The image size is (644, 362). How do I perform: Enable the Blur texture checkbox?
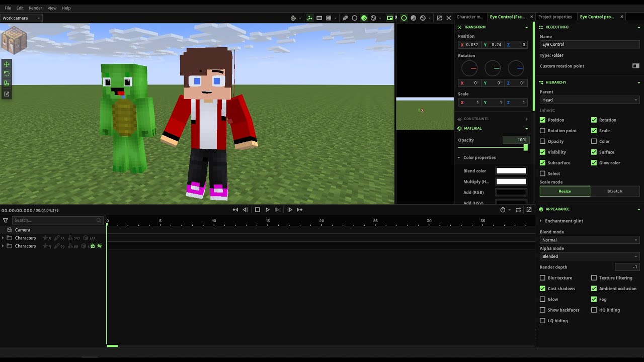tap(542, 278)
